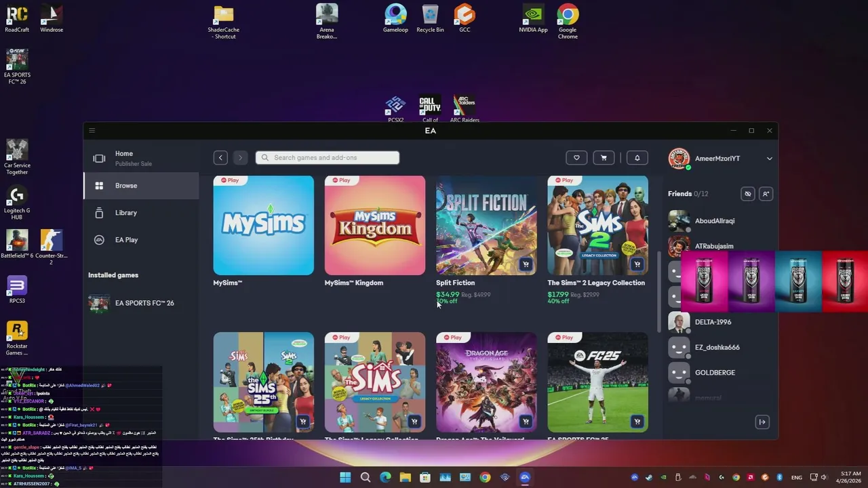This screenshot has width=868, height=488.
Task: Open Recycle Bin on the desktop
Action: (x=430, y=19)
